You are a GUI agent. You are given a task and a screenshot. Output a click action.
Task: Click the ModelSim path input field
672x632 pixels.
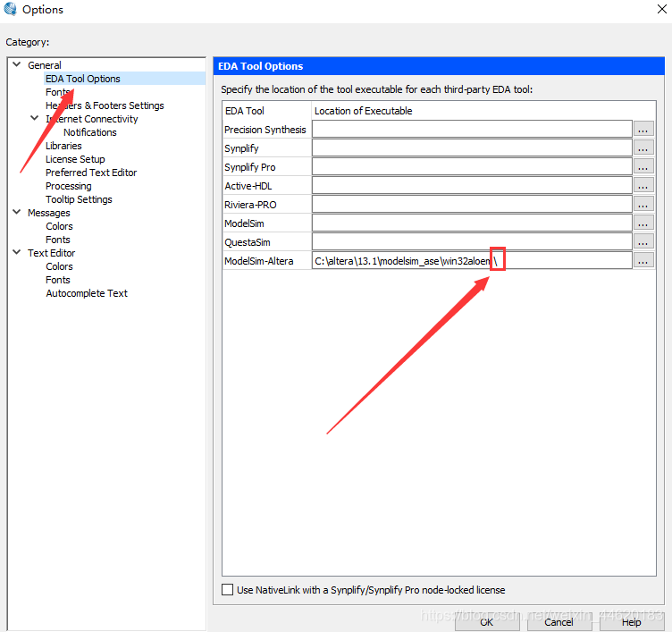(472, 223)
